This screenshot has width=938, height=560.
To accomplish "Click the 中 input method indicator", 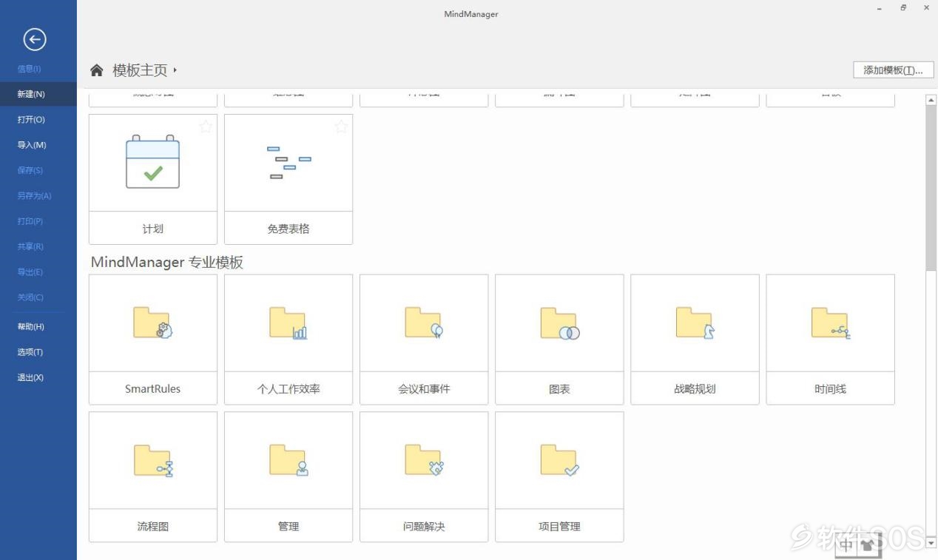I will (847, 545).
